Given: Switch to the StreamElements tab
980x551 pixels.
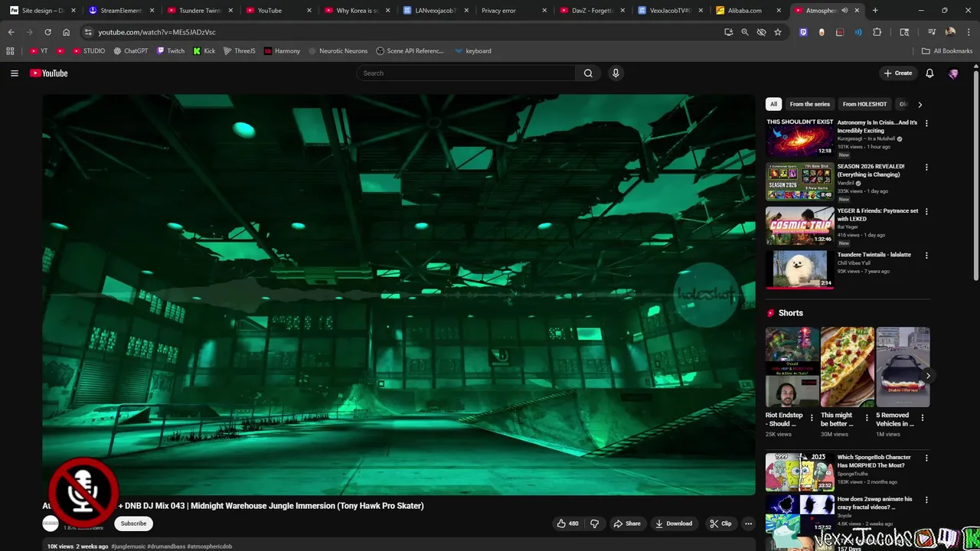Looking at the screenshot, I should coord(120,11).
